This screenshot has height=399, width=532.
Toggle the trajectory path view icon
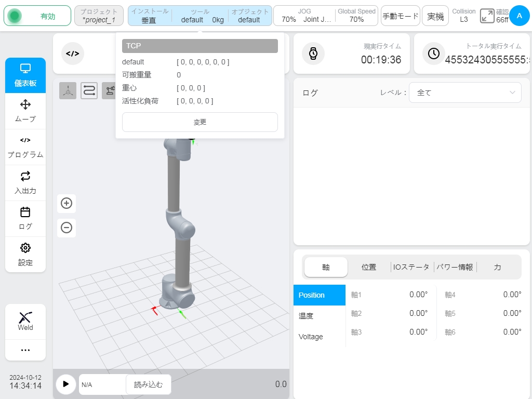(x=89, y=90)
